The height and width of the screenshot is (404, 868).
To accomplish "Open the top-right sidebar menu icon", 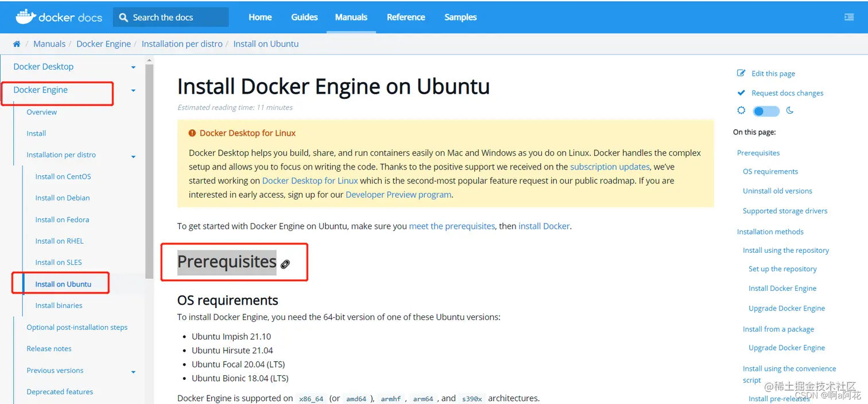I will tap(849, 17).
